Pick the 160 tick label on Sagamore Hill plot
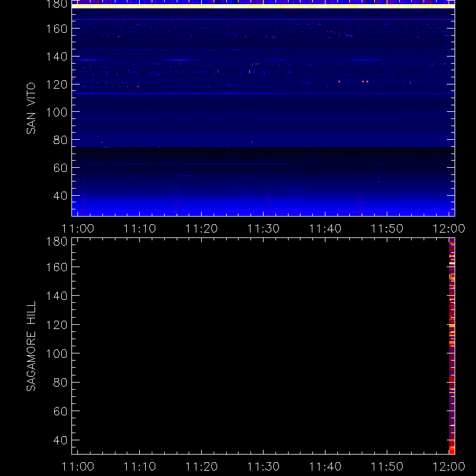 [x=57, y=267]
